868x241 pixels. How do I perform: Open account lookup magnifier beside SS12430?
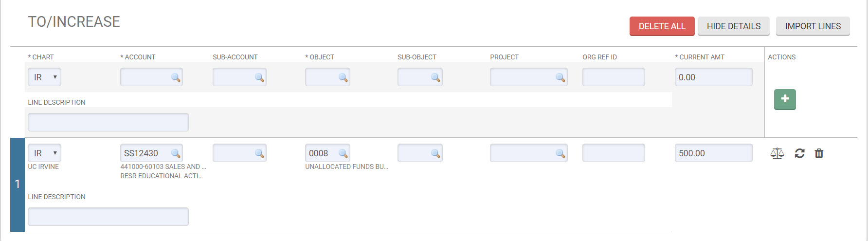(x=176, y=153)
